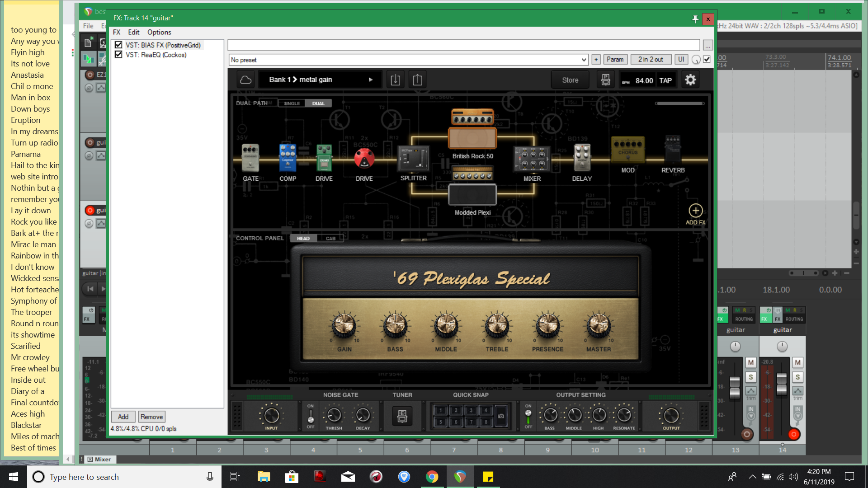
Task: Click the plus button beside preset dropdown
Action: [x=596, y=60]
